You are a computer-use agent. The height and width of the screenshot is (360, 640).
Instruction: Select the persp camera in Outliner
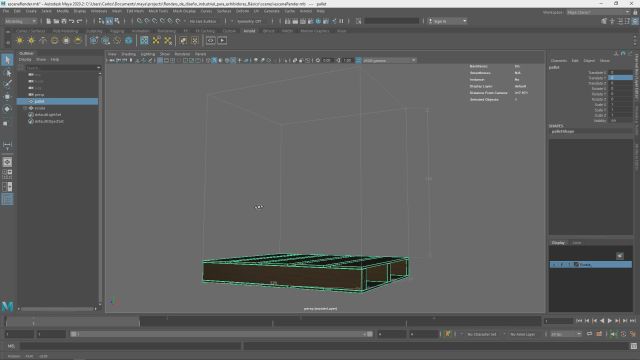pos(39,95)
